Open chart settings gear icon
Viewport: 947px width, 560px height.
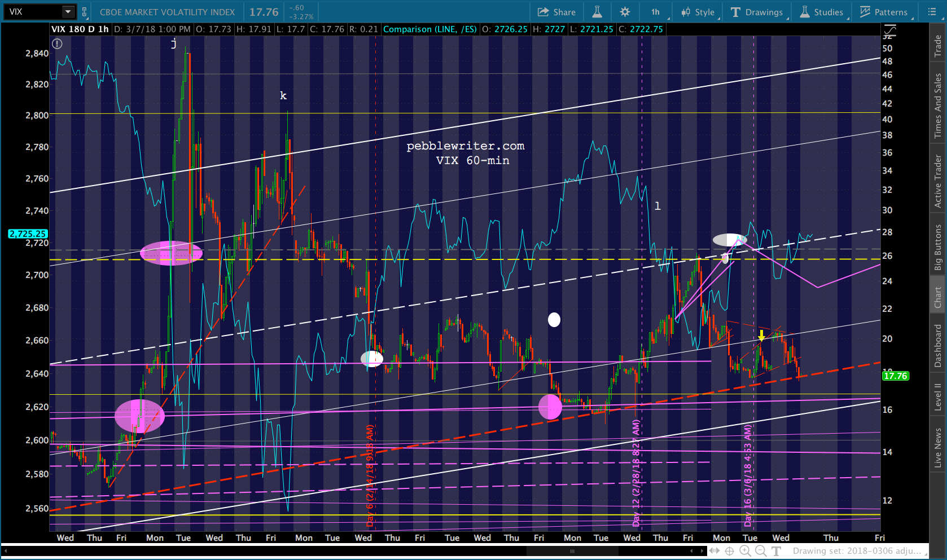pos(625,12)
